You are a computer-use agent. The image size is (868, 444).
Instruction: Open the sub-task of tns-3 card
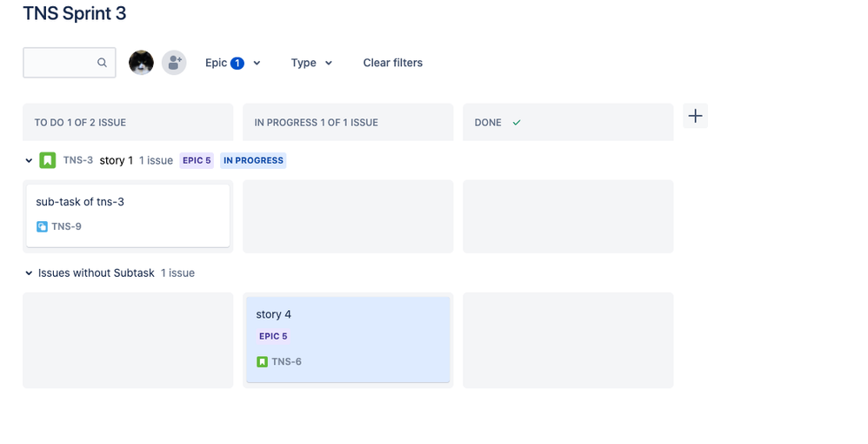[128, 216]
